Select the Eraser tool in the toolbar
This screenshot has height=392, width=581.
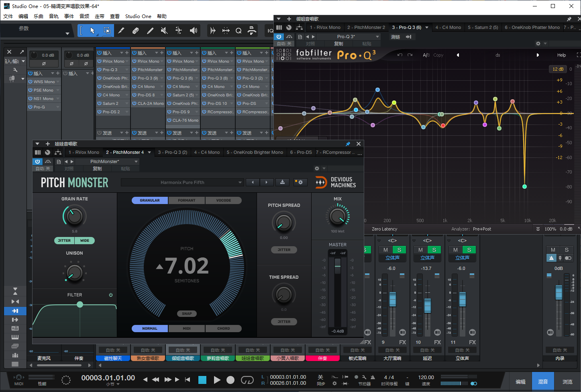coord(135,30)
